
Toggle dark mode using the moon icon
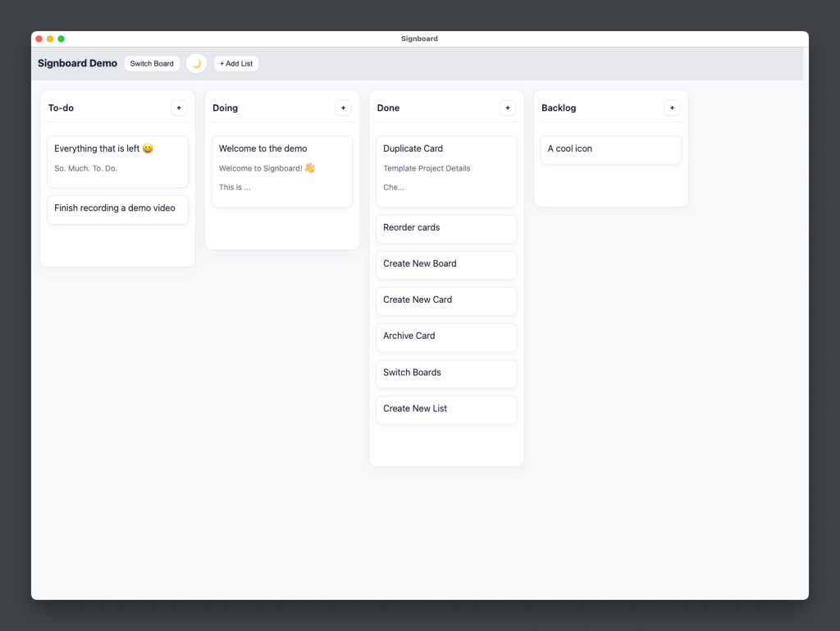(x=196, y=63)
